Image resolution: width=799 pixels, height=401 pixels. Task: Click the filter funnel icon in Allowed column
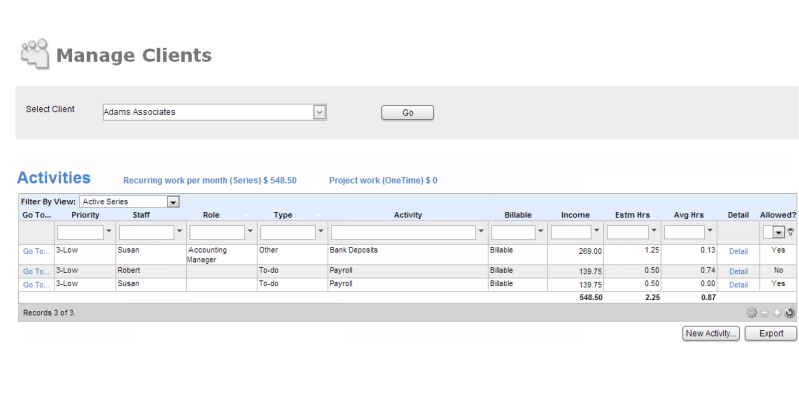pos(790,232)
